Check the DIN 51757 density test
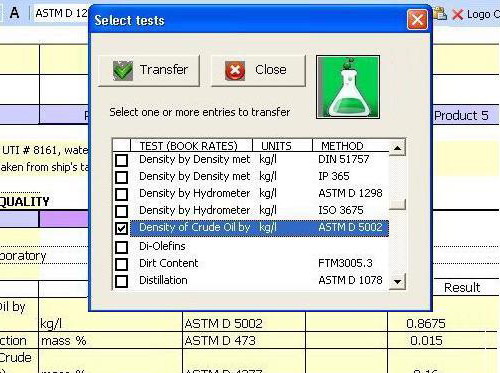500x373 pixels. click(x=121, y=160)
